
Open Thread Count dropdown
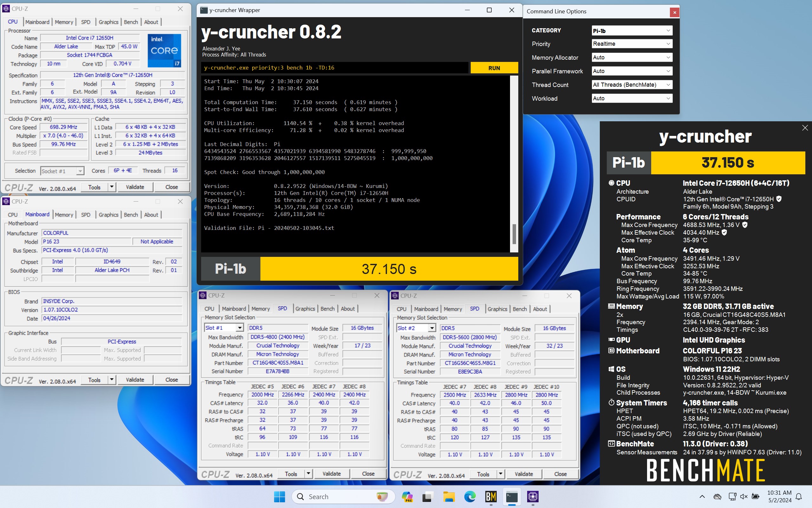(x=632, y=85)
